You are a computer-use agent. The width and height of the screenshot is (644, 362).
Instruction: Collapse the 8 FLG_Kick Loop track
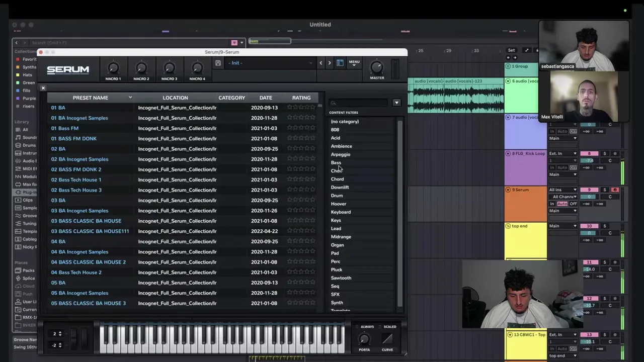point(508,153)
